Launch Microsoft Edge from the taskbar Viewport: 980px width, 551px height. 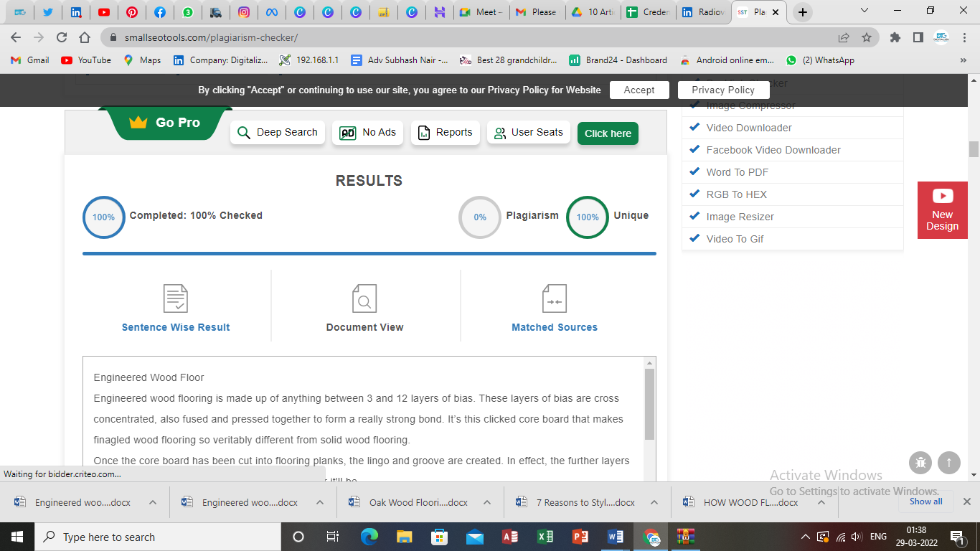(x=369, y=537)
